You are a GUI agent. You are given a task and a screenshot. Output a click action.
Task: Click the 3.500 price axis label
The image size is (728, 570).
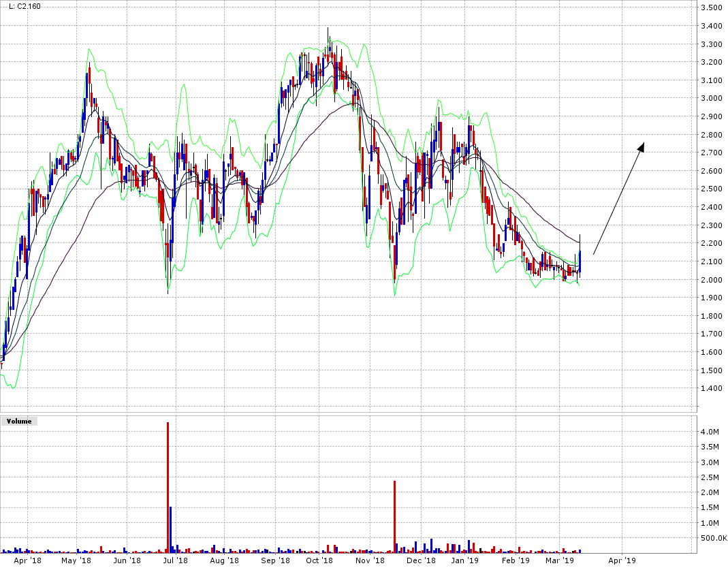click(712, 7)
